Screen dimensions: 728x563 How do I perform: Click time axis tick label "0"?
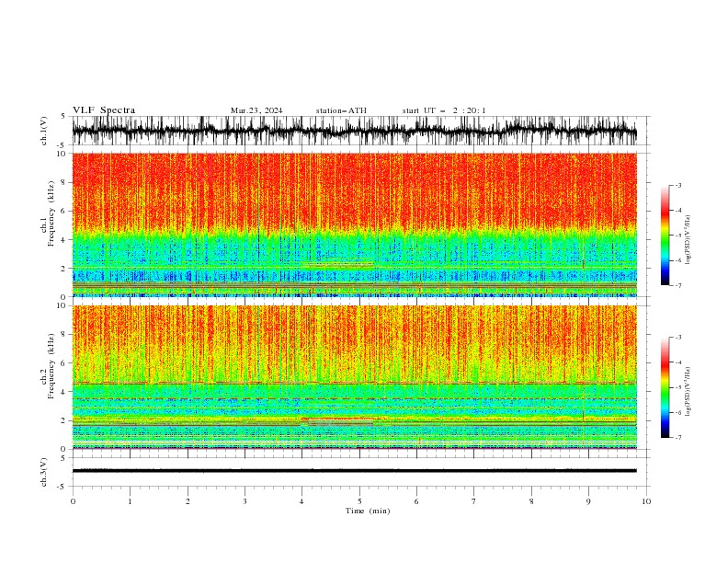click(73, 501)
